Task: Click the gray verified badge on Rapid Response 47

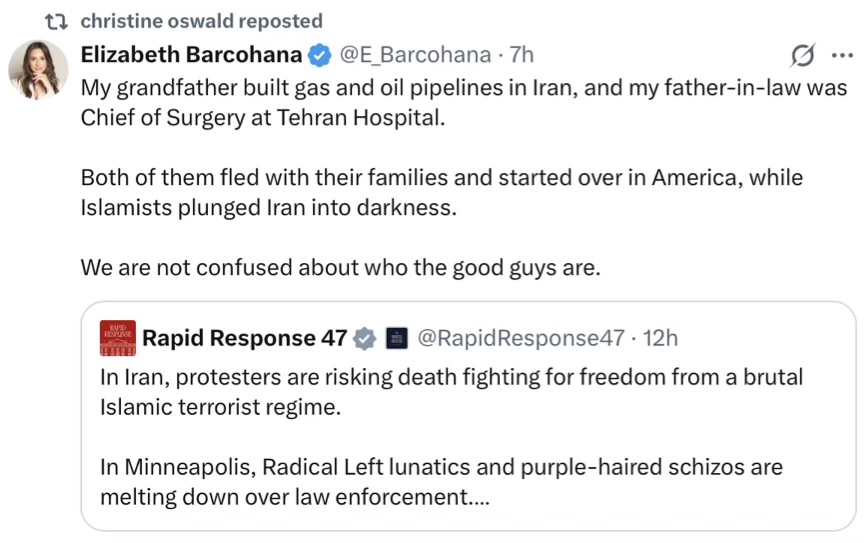Action: pos(365,338)
